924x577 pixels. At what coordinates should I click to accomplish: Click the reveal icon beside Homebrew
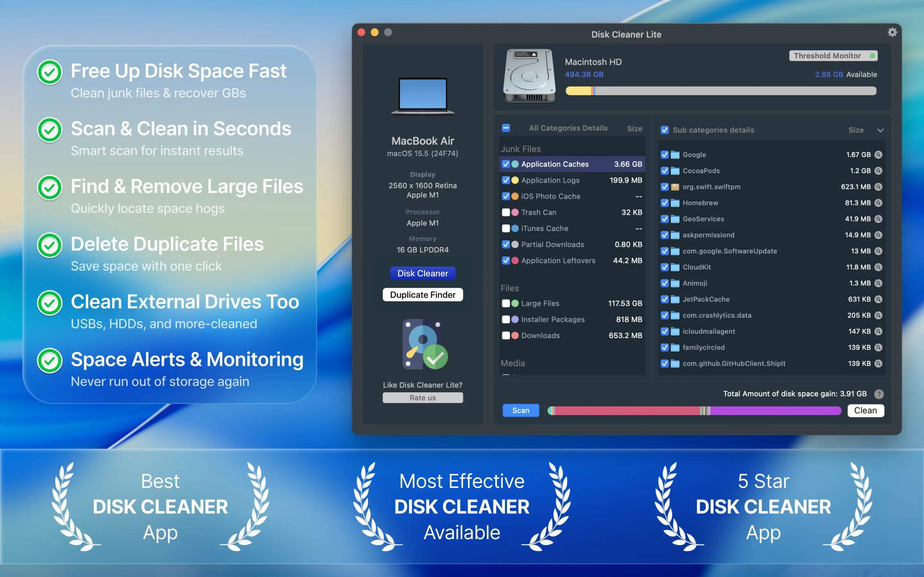click(x=878, y=203)
